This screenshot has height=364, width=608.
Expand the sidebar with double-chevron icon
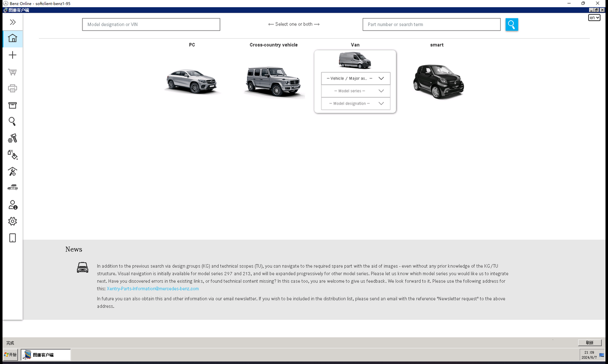13,22
